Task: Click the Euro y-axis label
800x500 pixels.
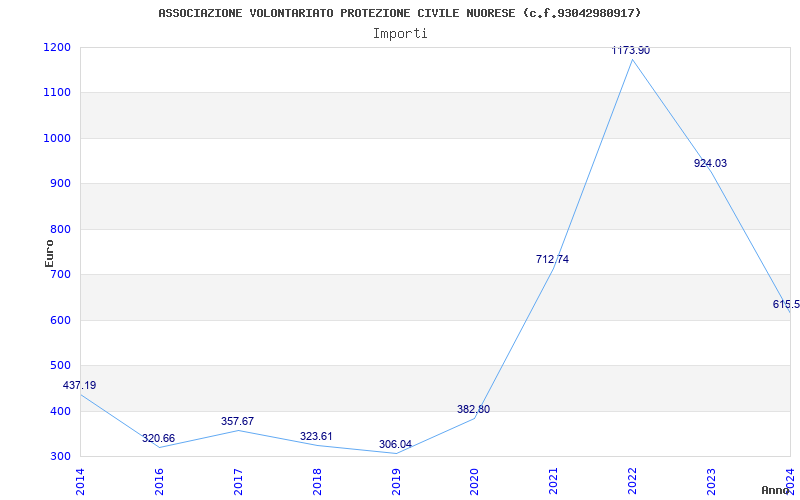Action: (49, 253)
